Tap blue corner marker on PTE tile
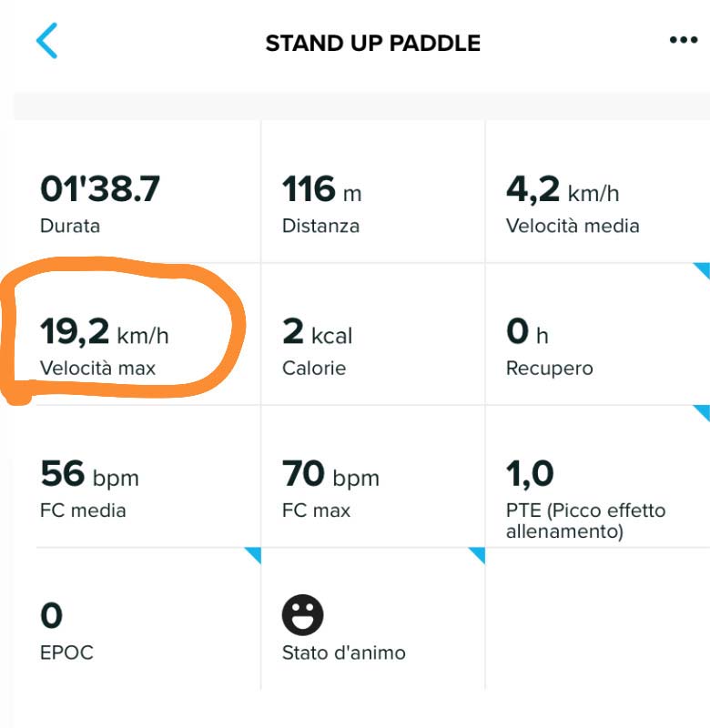 702,413
